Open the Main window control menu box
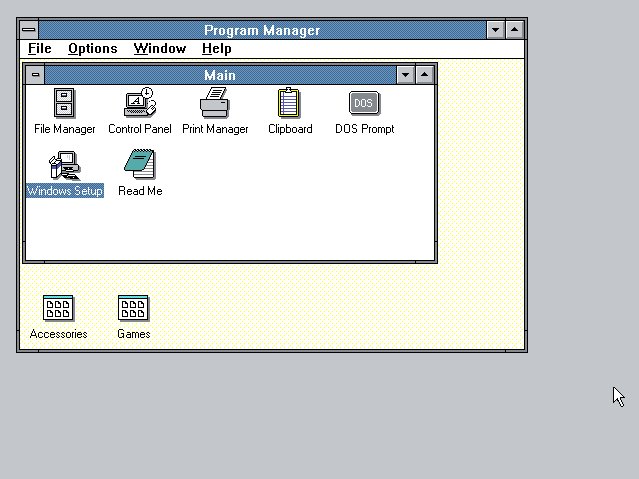 pos(35,75)
